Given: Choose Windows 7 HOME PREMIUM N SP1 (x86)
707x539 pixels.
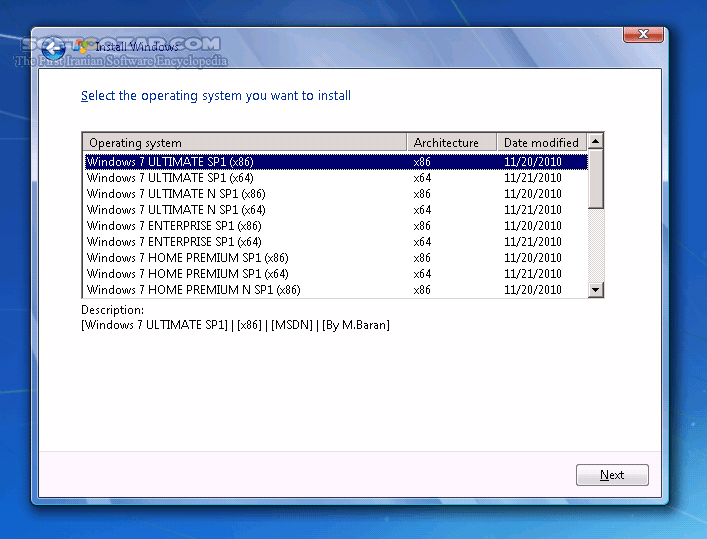Looking at the screenshot, I should point(193,290).
